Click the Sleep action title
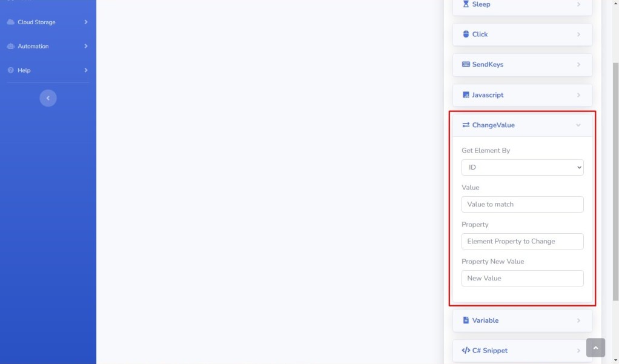 point(481,4)
